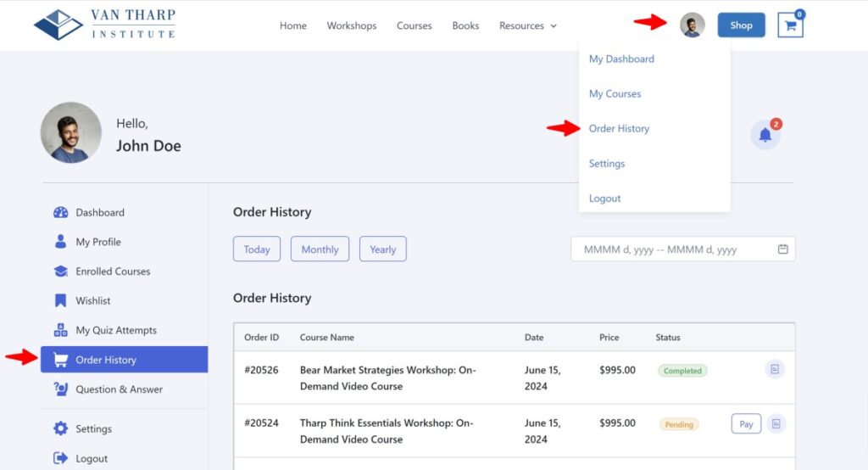868x470 pixels.
Task: Click the Order History cart icon in sidebar
Action: pos(60,360)
